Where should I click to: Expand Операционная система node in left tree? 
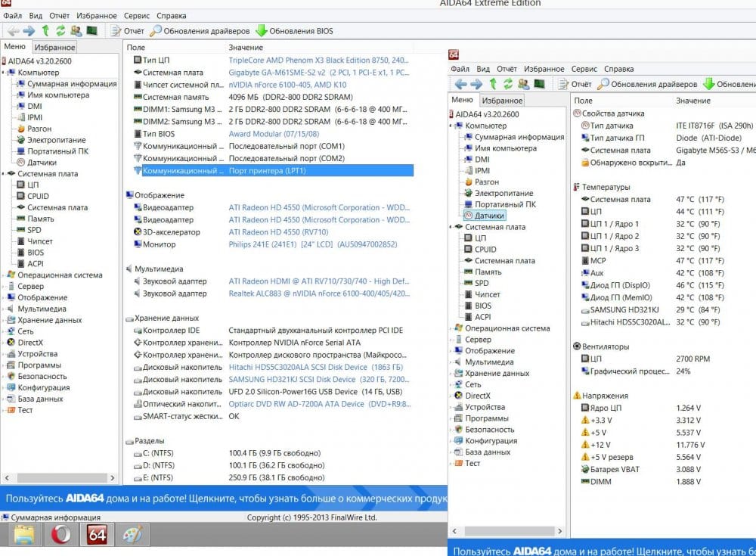coord(3,275)
